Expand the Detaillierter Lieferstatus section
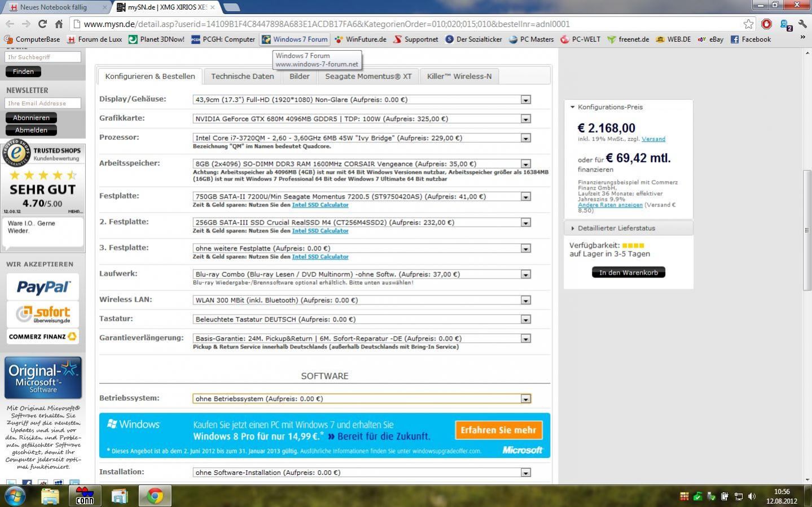This screenshot has height=507, width=812. pos(629,228)
